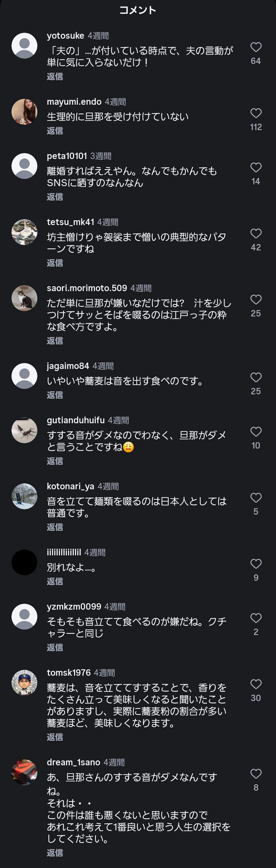Open the tetsu_mk41 username link

(70, 222)
